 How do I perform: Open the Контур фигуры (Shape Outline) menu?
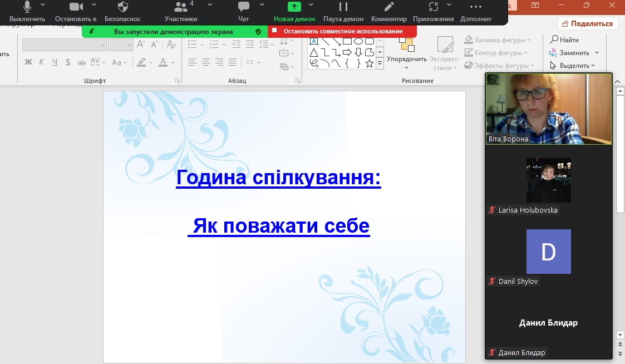pyautogui.click(x=496, y=53)
